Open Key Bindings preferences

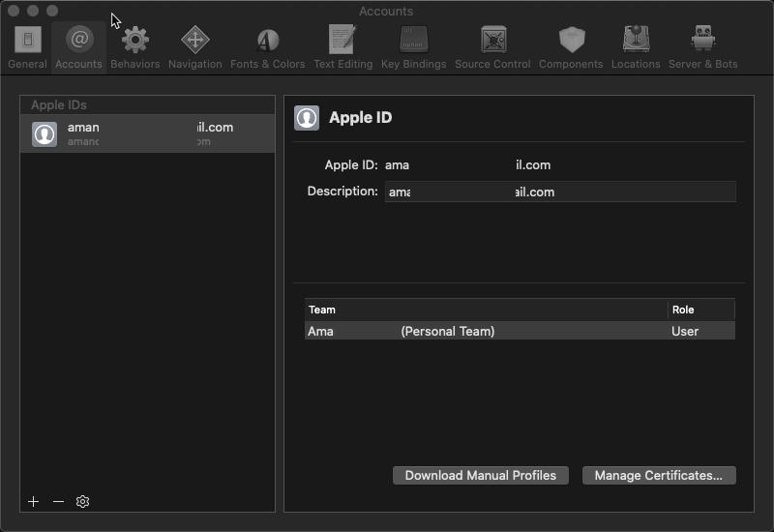(x=414, y=47)
